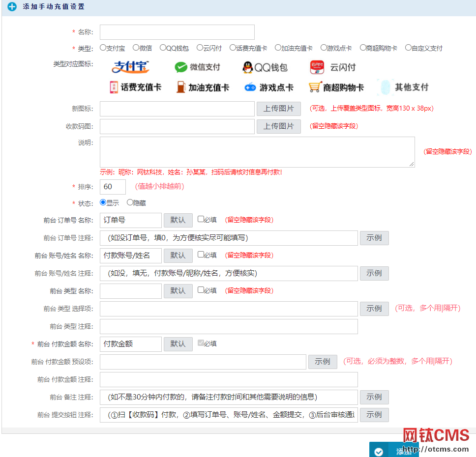
Task: Click the 前台 付款金额 注释 field
Action: 229,380
